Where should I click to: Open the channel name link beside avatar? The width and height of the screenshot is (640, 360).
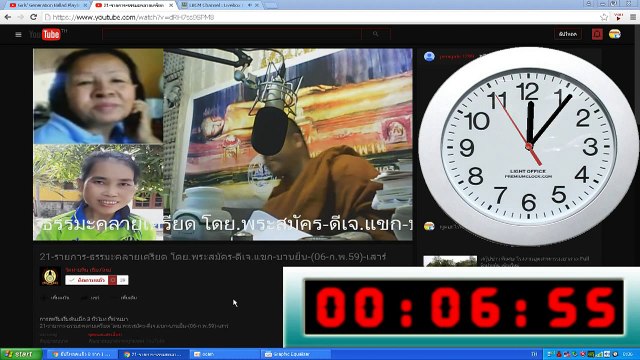(88, 270)
